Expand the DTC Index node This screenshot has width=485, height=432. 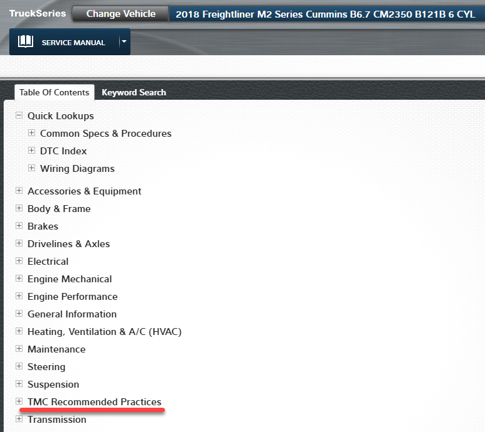point(31,150)
